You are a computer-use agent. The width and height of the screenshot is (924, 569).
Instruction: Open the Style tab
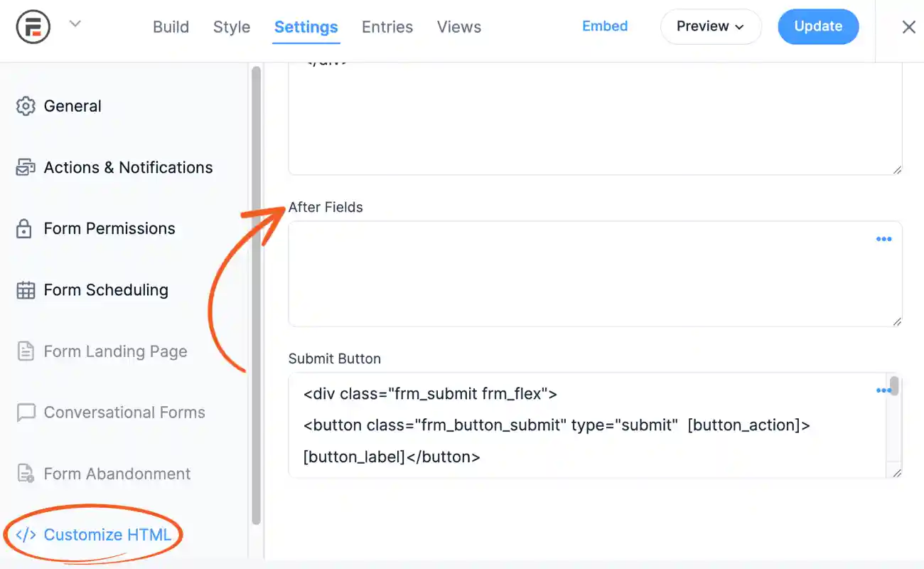tap(231, 26)
